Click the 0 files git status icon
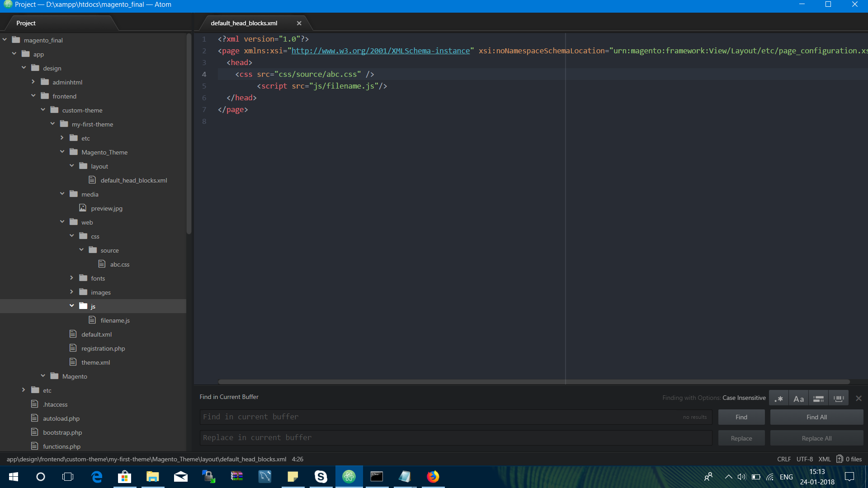This screenshot has height=488, width=868. pos(849,459)
